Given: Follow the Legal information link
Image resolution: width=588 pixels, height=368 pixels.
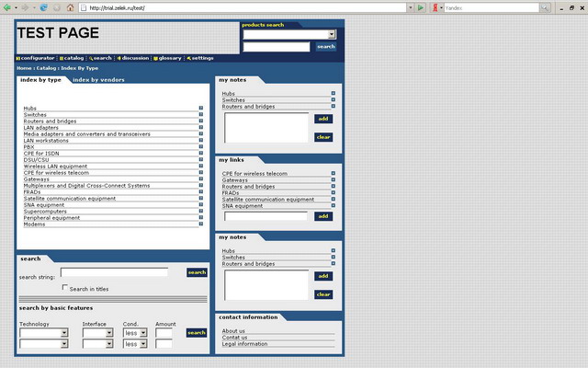Looking at the screenshot, I should click(x=244, y=343).
